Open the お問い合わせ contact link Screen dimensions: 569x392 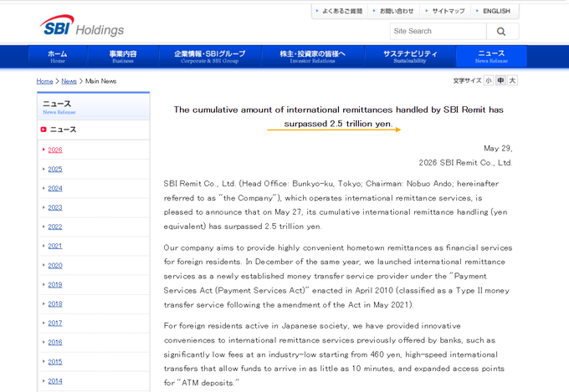[396, 11]
